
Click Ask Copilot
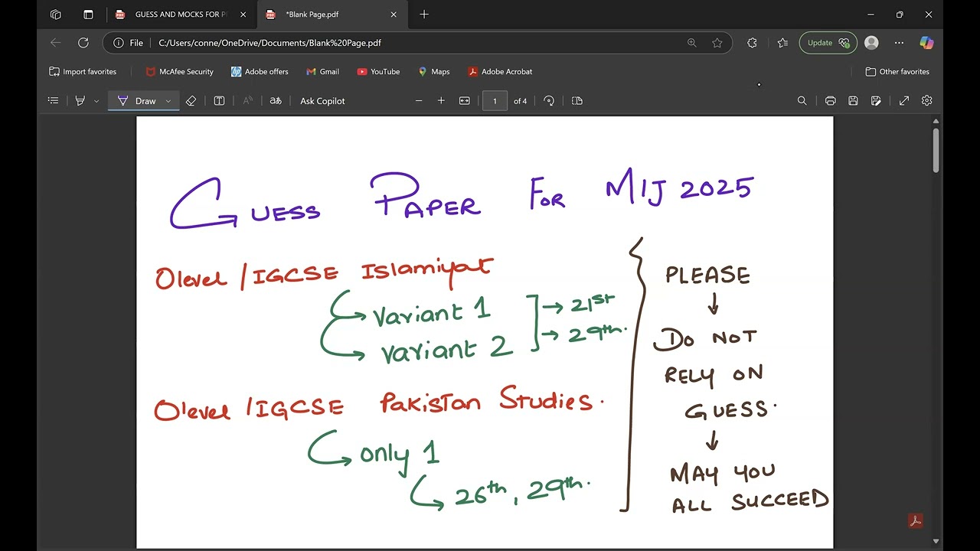coord(322,101)
